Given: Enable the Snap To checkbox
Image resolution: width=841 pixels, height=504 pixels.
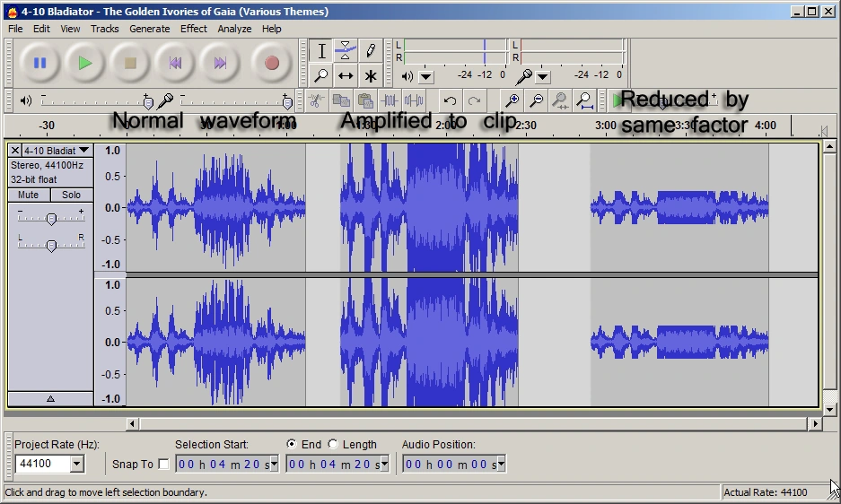Looking at the screenshot, I should tap(163, 464).
